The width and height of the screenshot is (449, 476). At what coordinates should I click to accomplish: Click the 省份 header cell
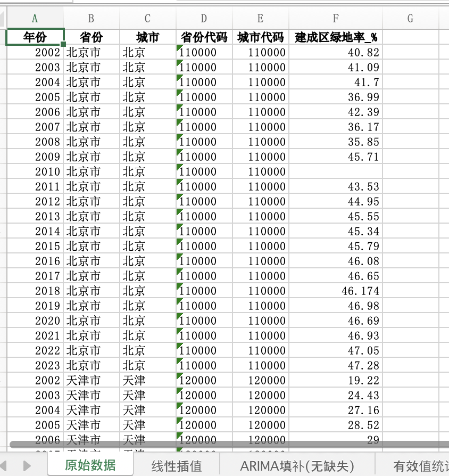[x=92, y=37]
